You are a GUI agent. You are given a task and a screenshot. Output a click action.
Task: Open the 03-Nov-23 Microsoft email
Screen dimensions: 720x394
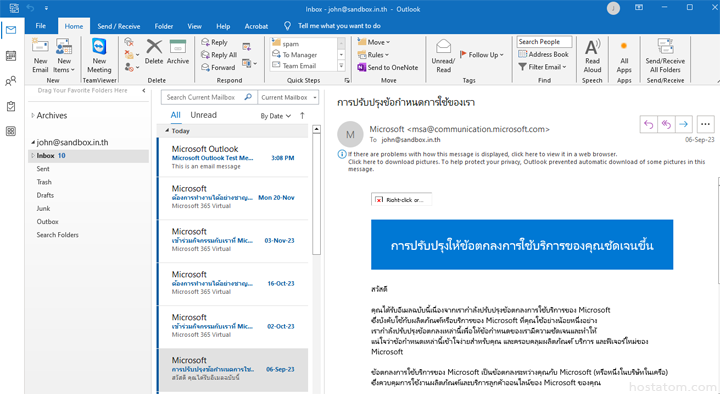[233, 240]
